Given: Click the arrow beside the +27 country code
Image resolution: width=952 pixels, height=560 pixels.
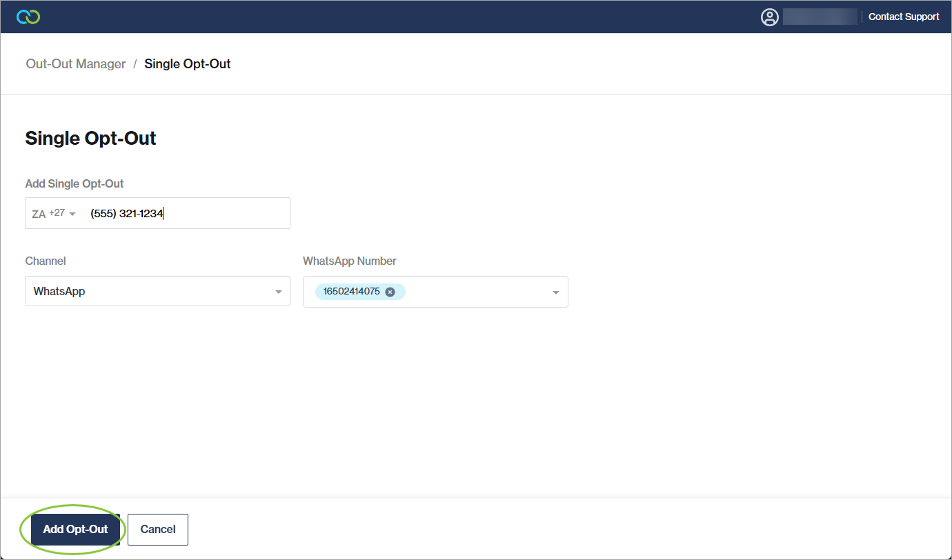Looking at the screenshot, I should [x=72, y=214].
